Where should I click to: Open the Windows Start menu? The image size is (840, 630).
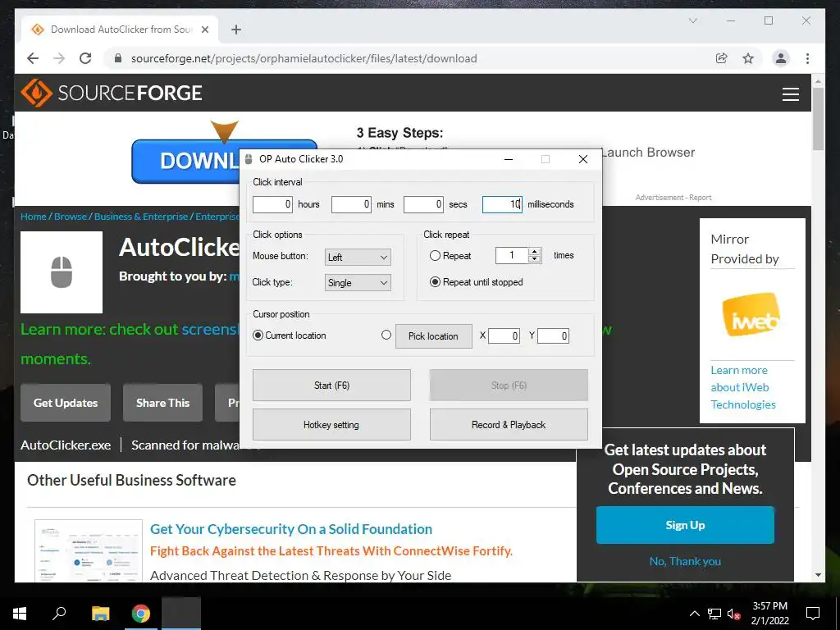tap(20, 614)
